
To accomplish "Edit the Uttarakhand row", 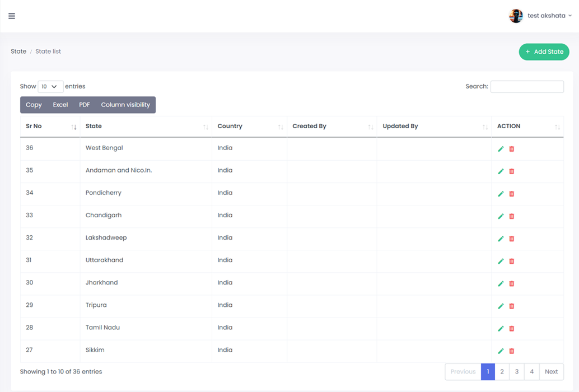I will pyautogui.click(x=501, y=262).
